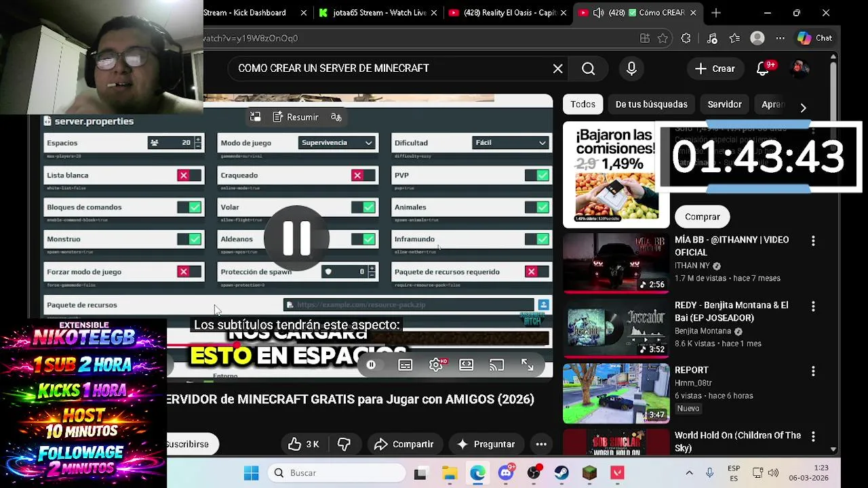
Task: Click the small pause button in player bar
Action: tap(371, 365)
